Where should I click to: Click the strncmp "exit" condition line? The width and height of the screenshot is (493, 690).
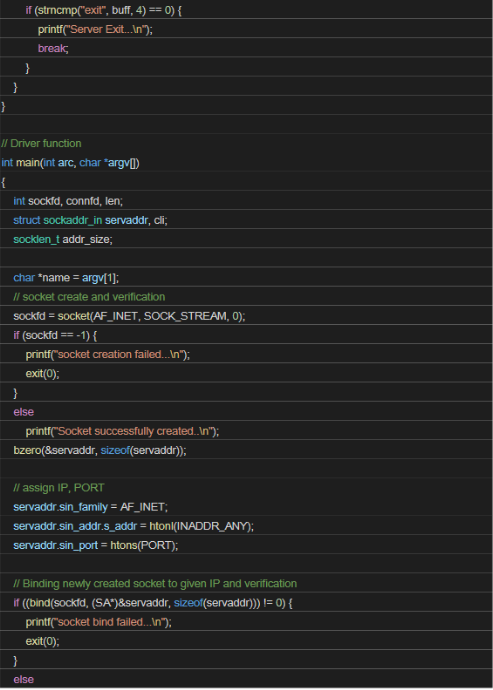(103, 10)
